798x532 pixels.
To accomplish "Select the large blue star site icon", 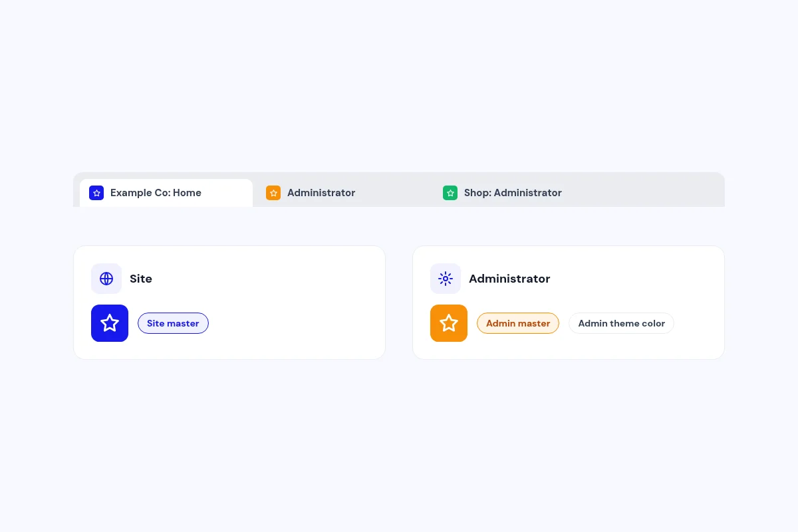I will coord(110,323).
